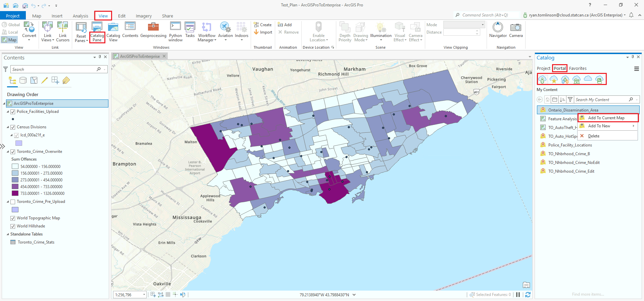Viewport: 644px width, 301px height.
Task: Collapse Police_Facilities_Upload layer tree
Action: (8, 112)
